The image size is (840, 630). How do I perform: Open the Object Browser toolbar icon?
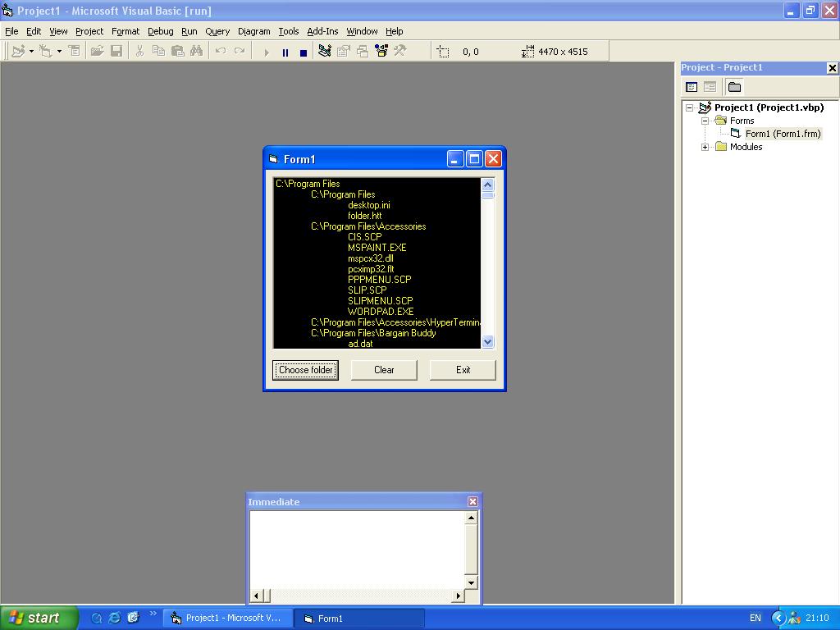pos(381,51)
